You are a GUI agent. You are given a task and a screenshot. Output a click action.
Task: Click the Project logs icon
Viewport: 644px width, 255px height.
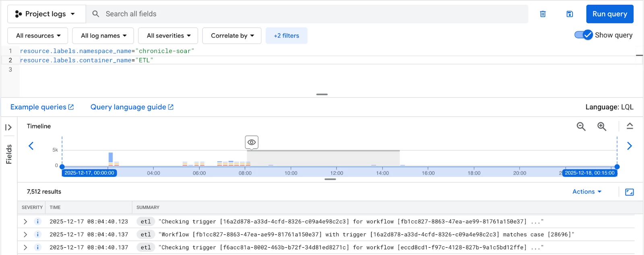pyautogui.click(x=18, y=14)
